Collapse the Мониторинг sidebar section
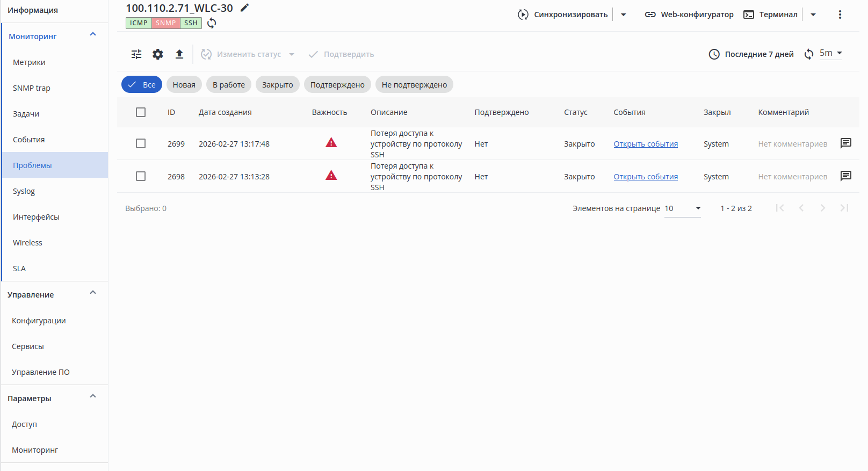The image size is (868, 471). pyautogui.click(x=93, y=35)
